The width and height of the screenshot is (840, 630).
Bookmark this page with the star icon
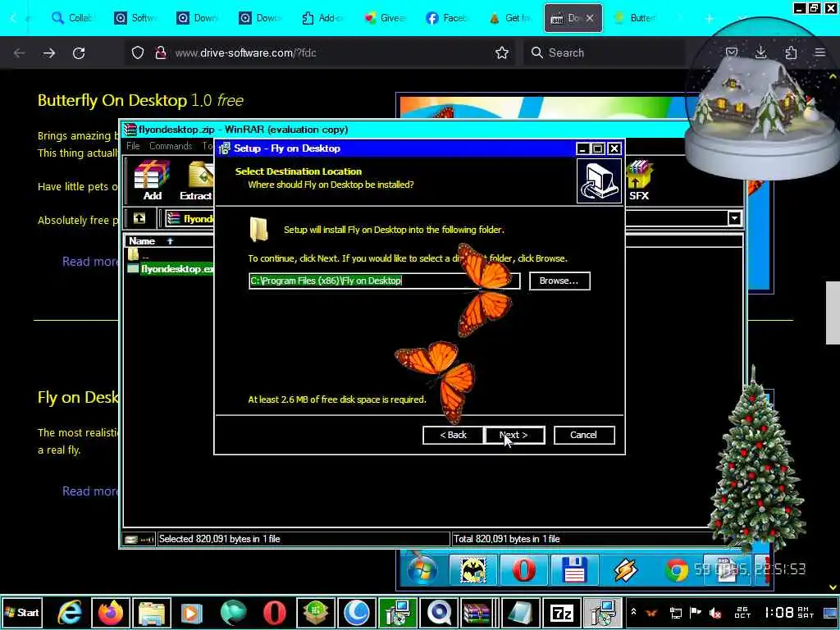pos(502,52)
